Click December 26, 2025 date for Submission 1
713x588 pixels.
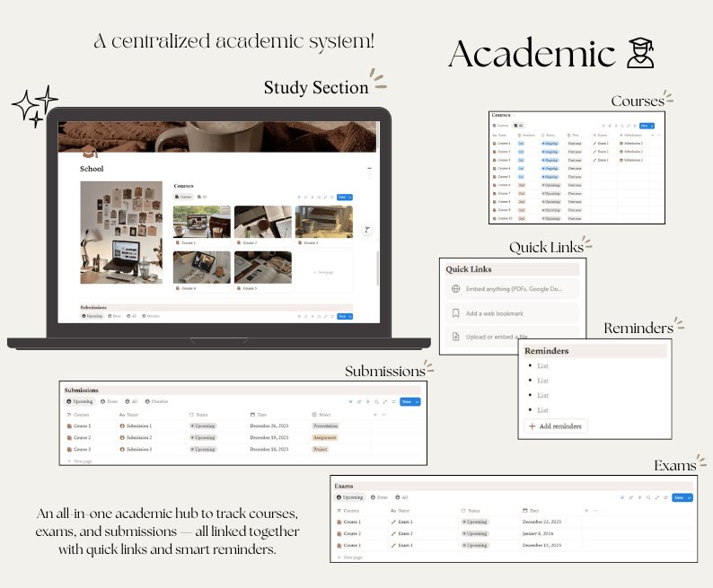point(269,426)
